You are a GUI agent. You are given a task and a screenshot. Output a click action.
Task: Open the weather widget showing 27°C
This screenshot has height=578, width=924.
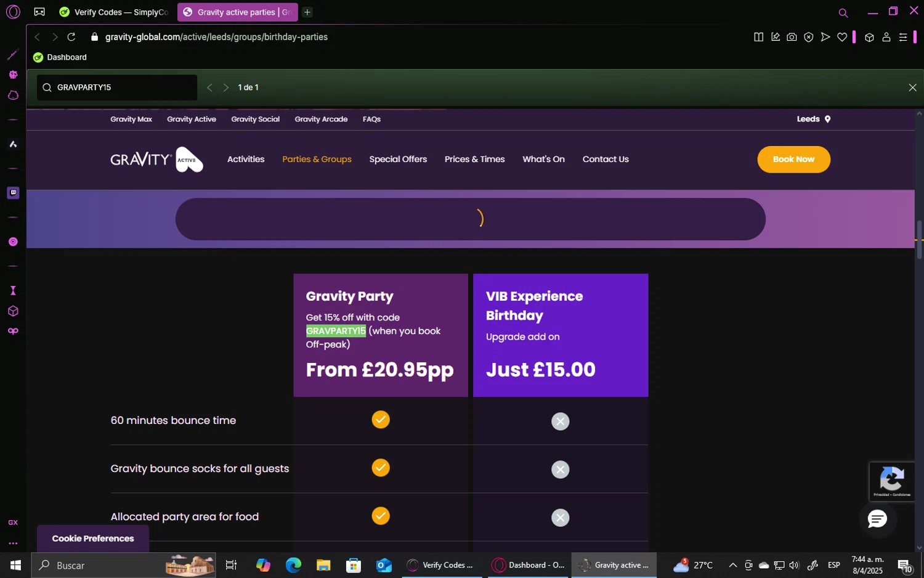693,565
